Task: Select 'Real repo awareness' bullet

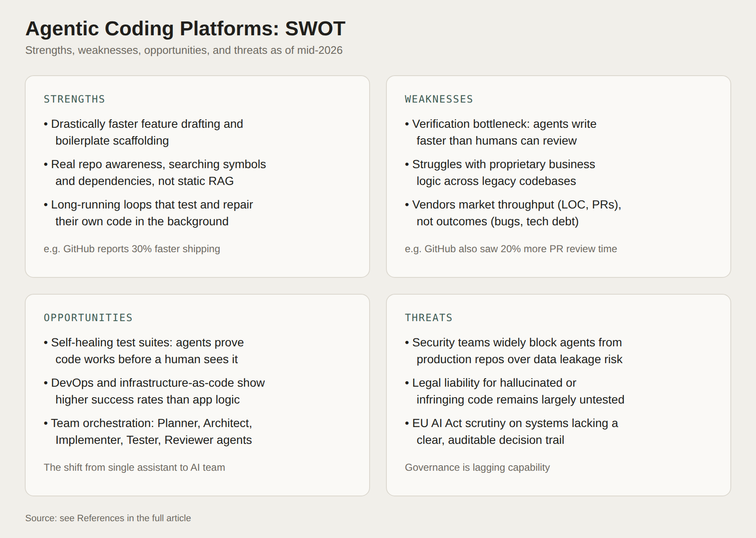Action: click(x=155, y=173)
